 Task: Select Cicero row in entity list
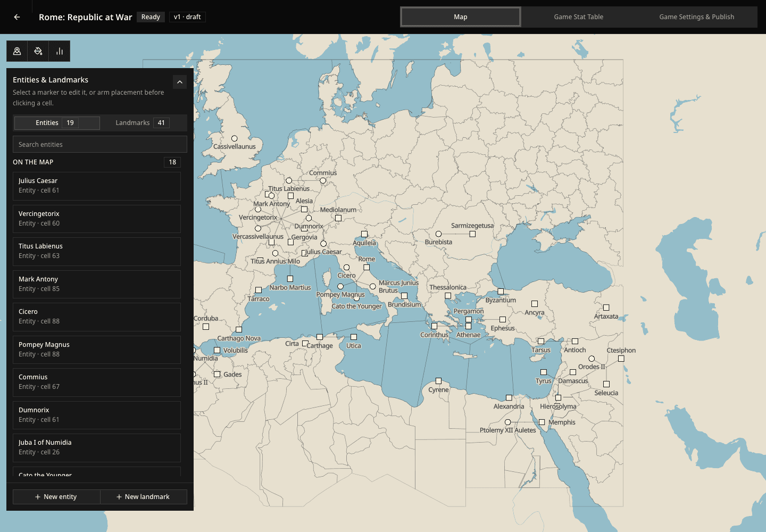click(97, 317)
